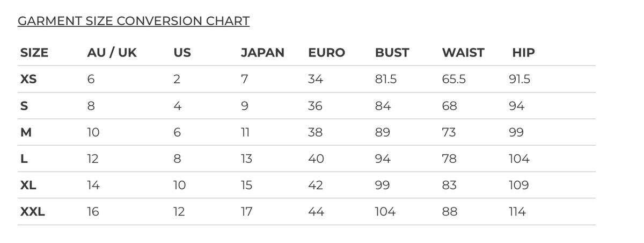Viewport: 644px width, 243px height.
Task: Select the BUST column header
Action: pyautogui.click(x=392, y=53)
